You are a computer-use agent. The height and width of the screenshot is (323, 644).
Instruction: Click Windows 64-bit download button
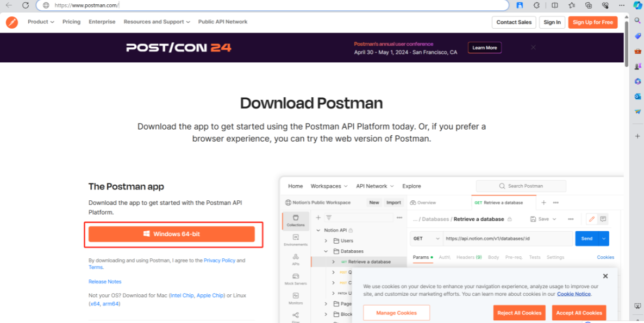[172, 234]
